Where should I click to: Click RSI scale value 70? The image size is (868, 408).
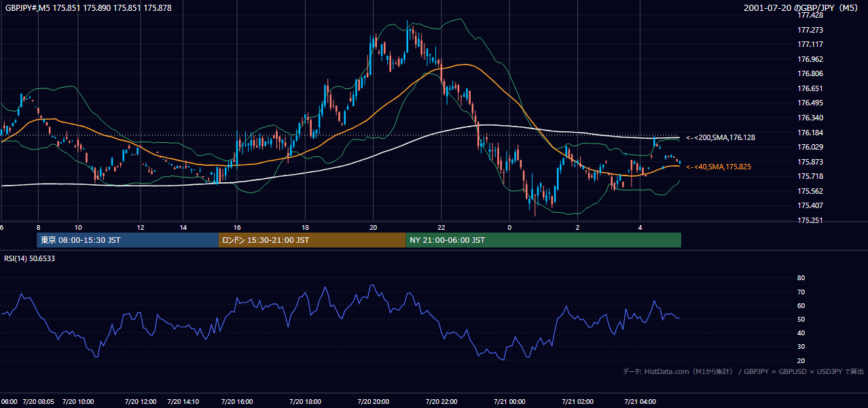coord(801,292)
